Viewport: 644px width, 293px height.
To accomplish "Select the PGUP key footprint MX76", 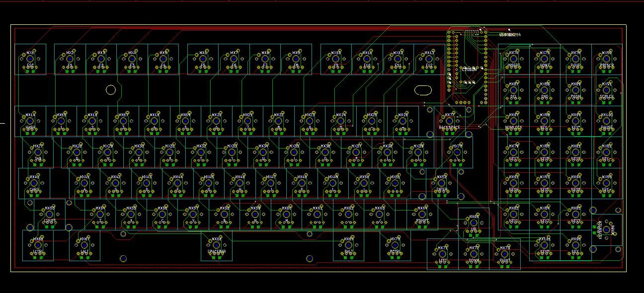I will pos(576,59).
